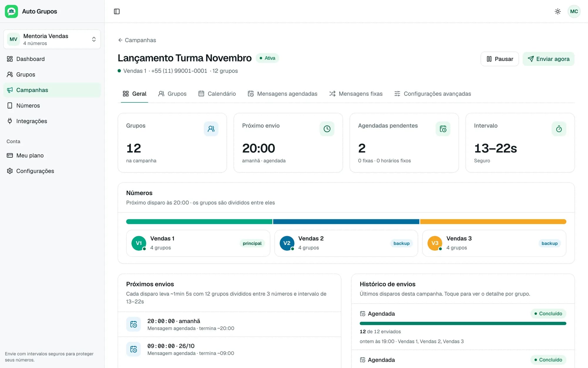The image size is (588, 368).
Task: Click the V2 avatar of Vendas 2
Action: (287, 243)
